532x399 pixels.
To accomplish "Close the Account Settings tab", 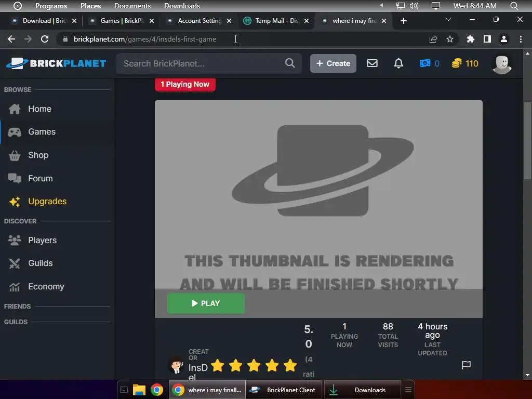I will 229,21.
